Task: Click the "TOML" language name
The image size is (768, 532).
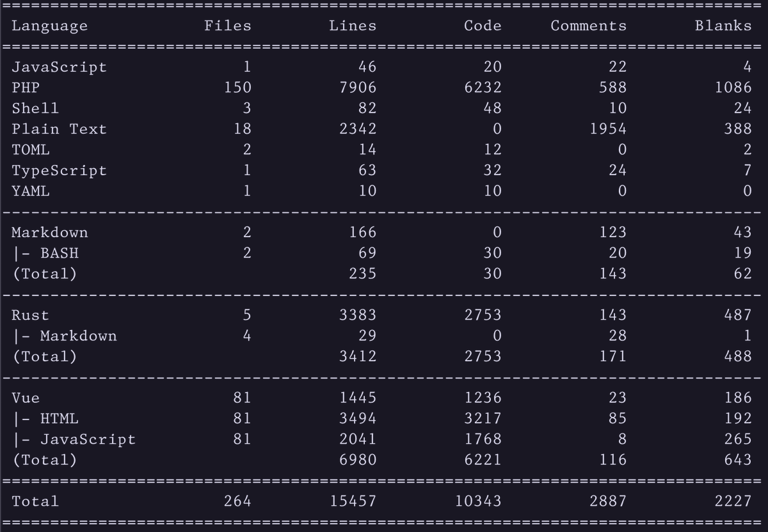Action: point(30,150)
